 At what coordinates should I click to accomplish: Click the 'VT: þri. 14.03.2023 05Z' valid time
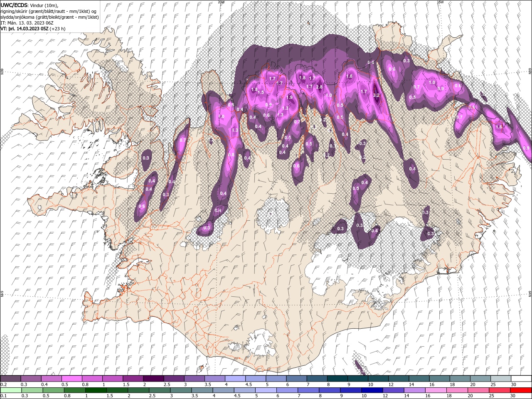tap(25, 29)
